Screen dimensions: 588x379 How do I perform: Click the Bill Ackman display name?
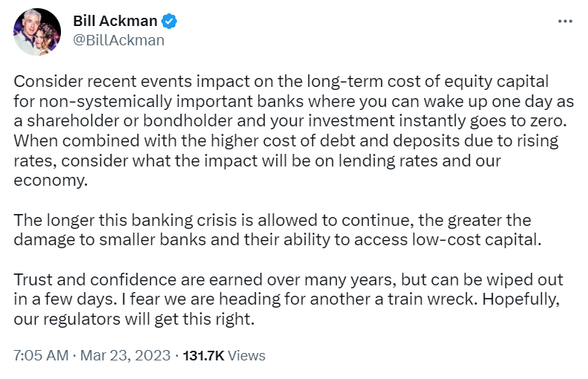(115, 21)
